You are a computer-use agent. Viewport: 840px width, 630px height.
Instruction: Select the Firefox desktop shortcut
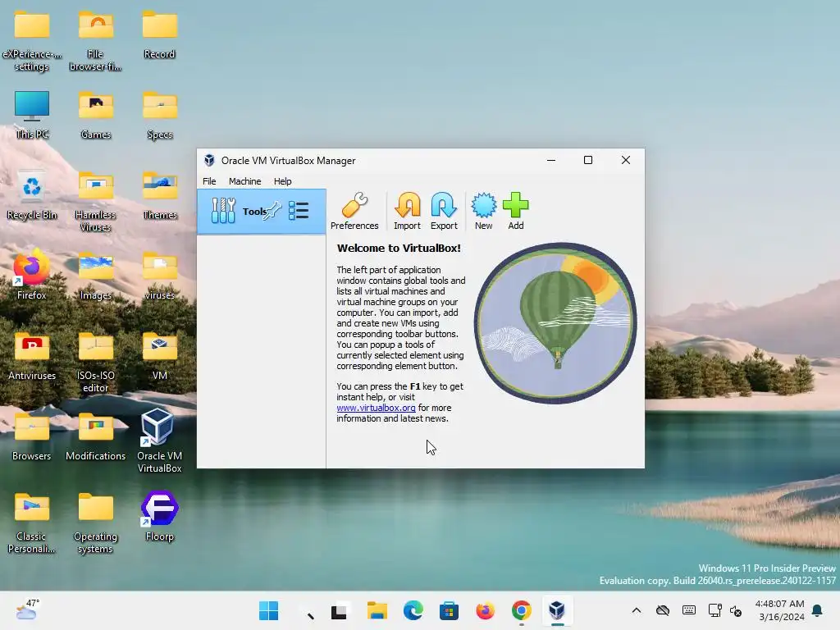(32, 276)
